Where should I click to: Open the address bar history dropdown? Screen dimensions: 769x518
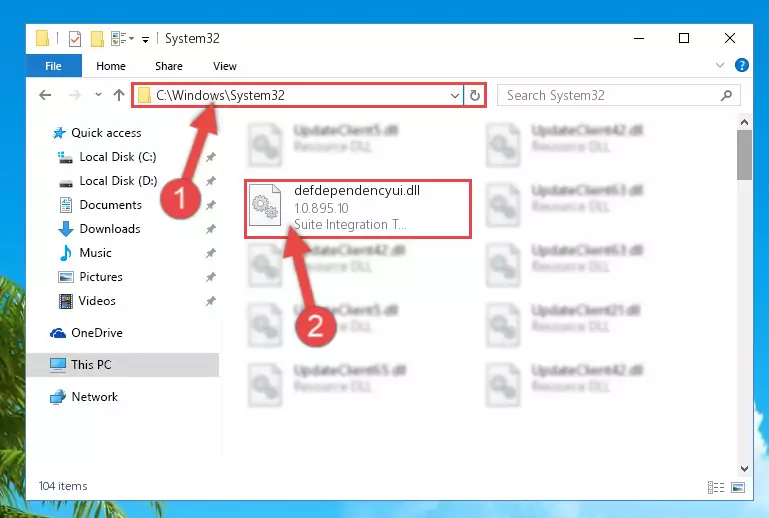[455, 95]
